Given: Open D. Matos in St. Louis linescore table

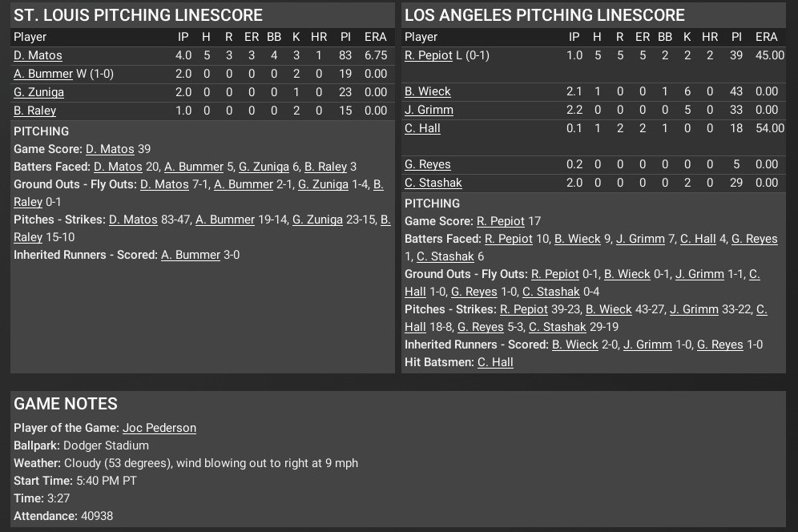Looking at the screenshot, I should click(x=38, y=55).
